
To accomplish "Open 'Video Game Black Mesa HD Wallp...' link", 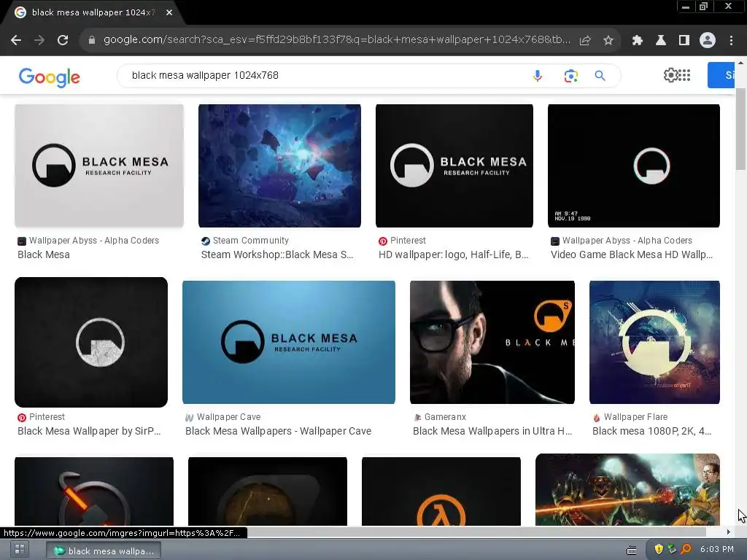I will point(632,254).
